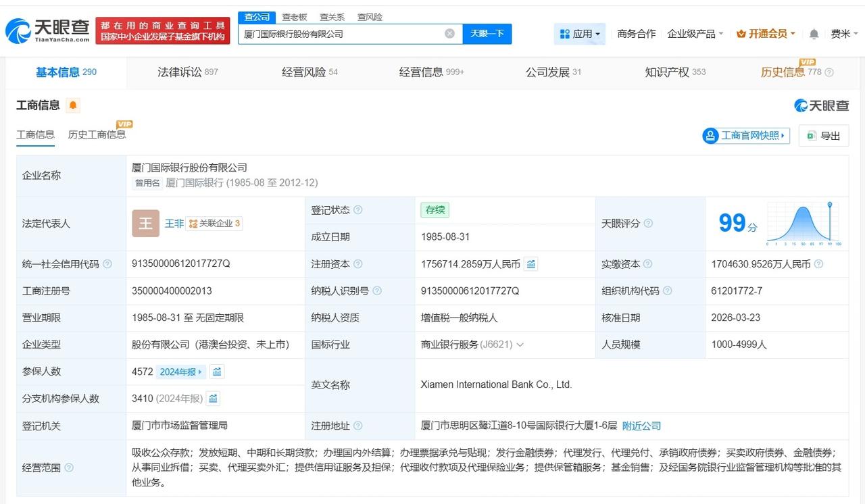Click orange alert bell beside 工商信息 heading

click(x=73, y=105)
